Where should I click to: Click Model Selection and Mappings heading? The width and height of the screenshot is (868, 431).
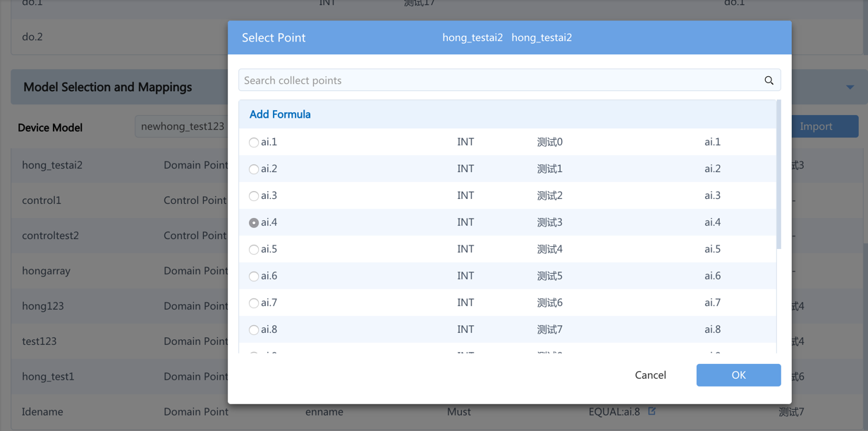tap(108, 87)
